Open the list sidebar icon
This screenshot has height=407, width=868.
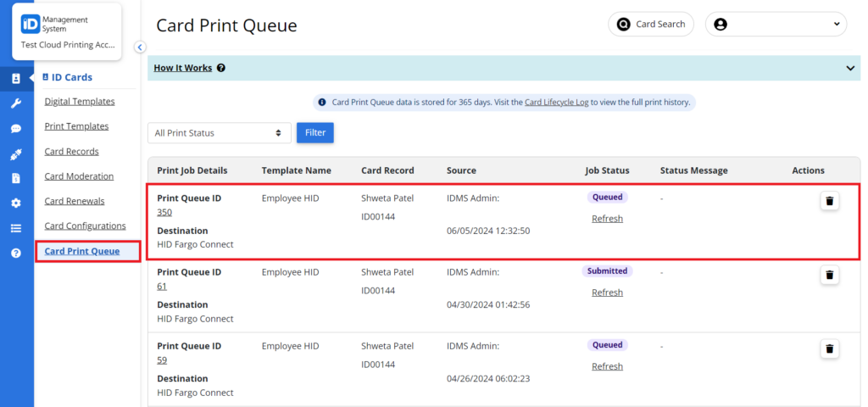pyautogui.click(x=16, y=228)
